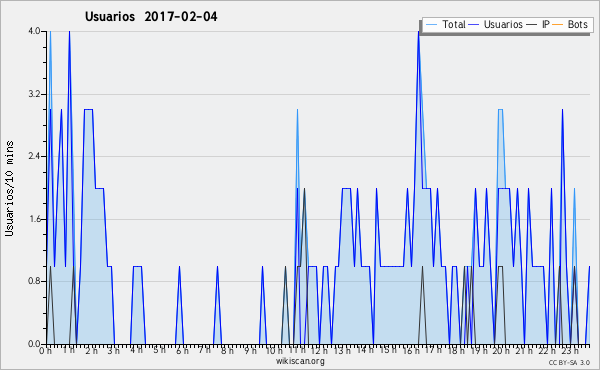This screenshot has height=370, width=600.
Task: Click the '13 h' x-axis label
Action: pos(342,351)
